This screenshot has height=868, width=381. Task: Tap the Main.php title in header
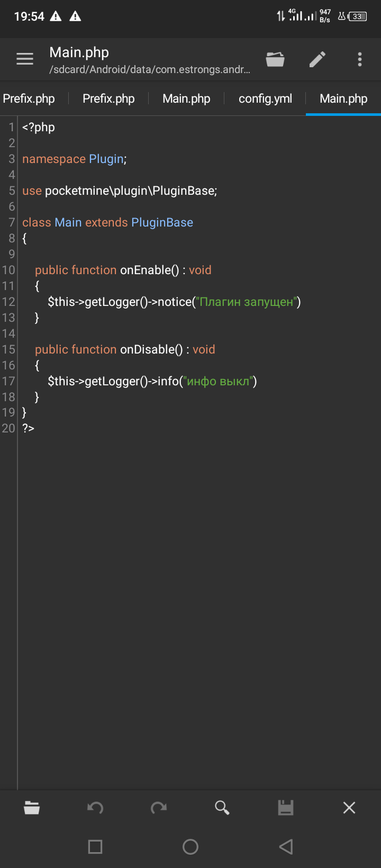79,52
